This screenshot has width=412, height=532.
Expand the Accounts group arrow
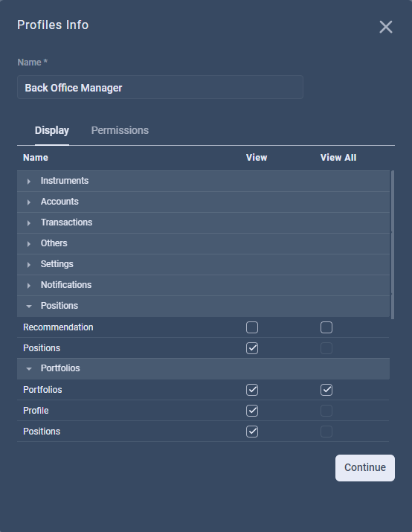(x=29, y=202)
